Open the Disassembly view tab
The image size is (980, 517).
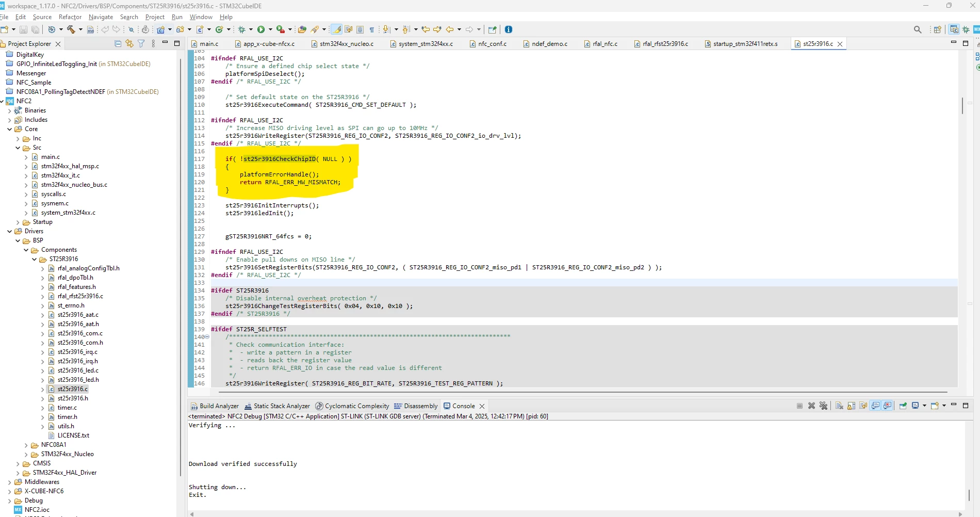click(416, 406)
